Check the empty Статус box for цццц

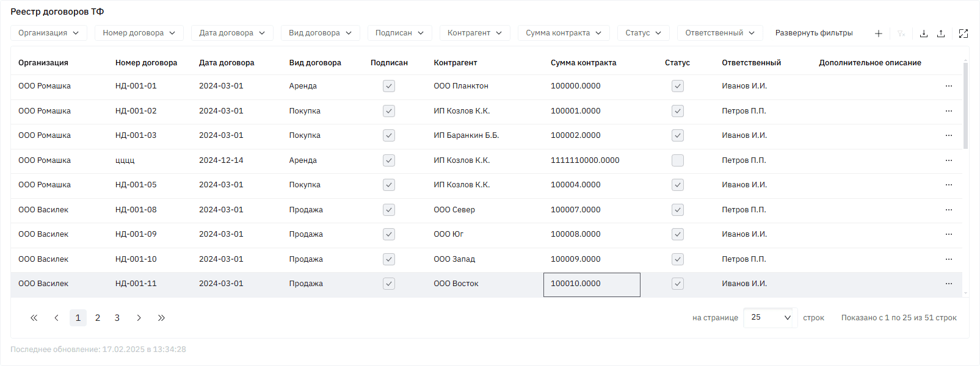tap(678, 160)
